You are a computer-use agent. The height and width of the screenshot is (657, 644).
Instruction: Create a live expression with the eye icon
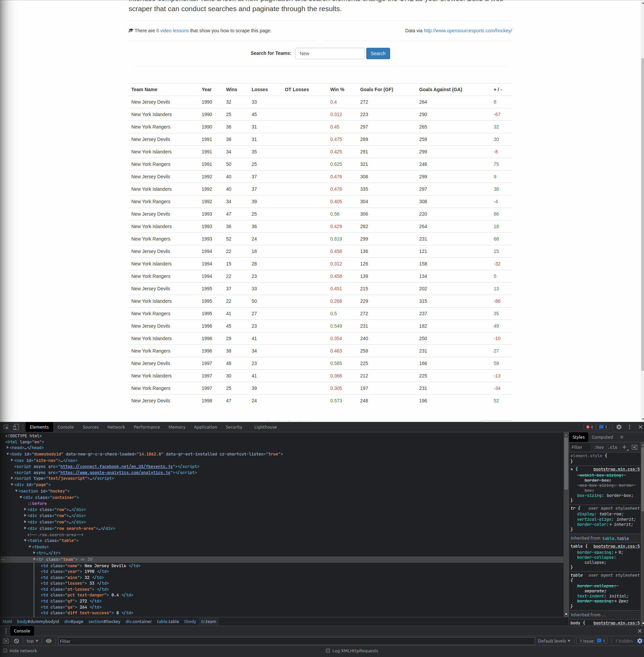49,641
